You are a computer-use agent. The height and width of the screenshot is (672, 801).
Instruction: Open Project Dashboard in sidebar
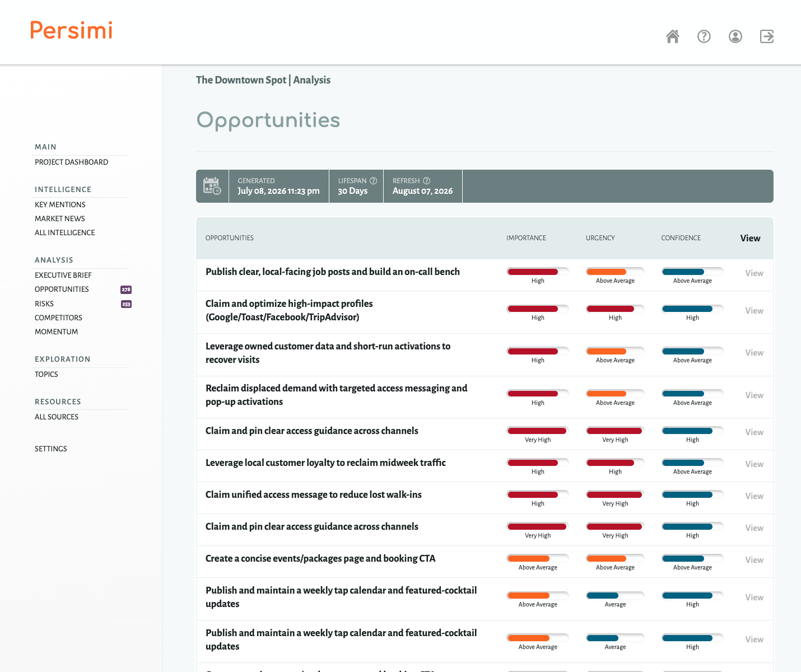coord(71,162)
